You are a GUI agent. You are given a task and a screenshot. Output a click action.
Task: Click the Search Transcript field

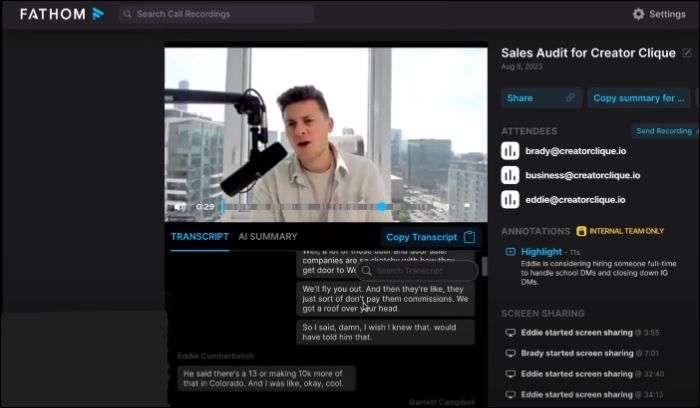pos(418,271)
